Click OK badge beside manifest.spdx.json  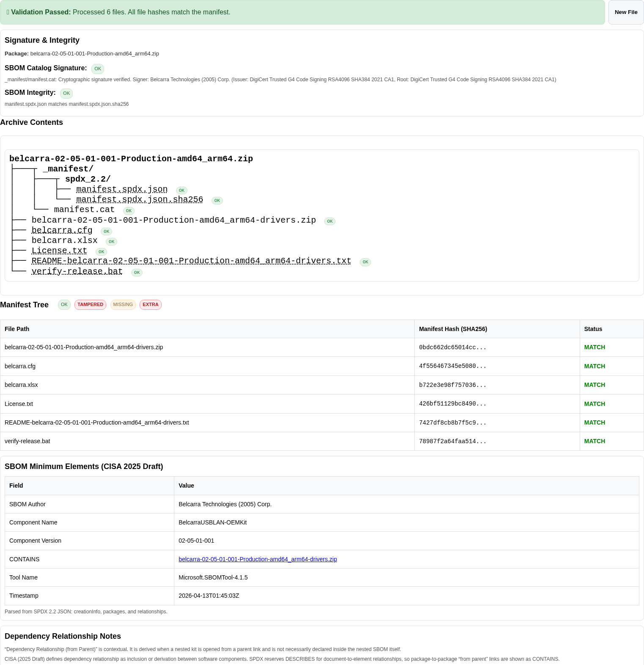[x=182, y=190]
